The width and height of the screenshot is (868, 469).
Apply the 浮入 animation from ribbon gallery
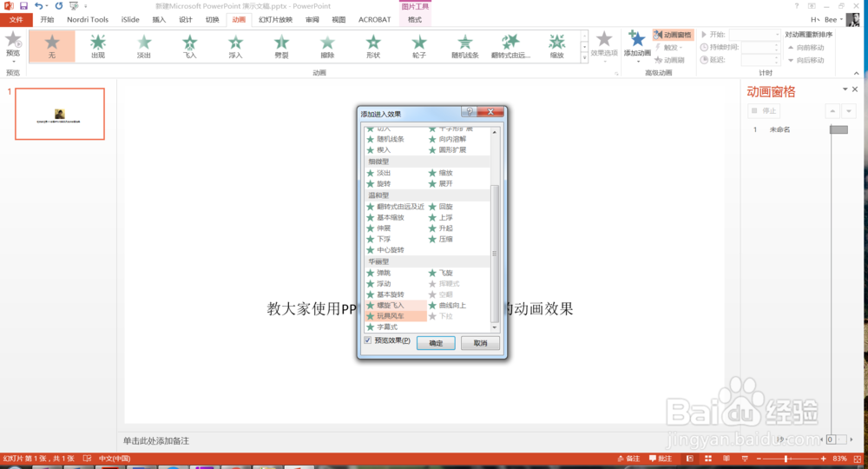tap(236, 46)
